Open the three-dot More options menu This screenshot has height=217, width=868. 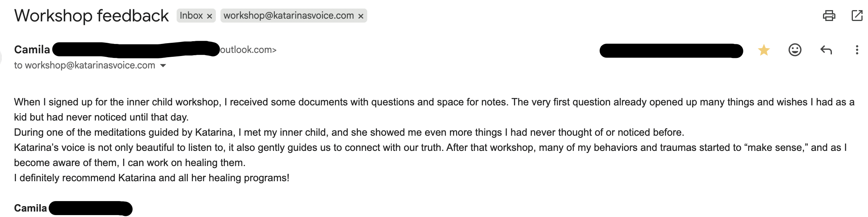coord(856,50)
